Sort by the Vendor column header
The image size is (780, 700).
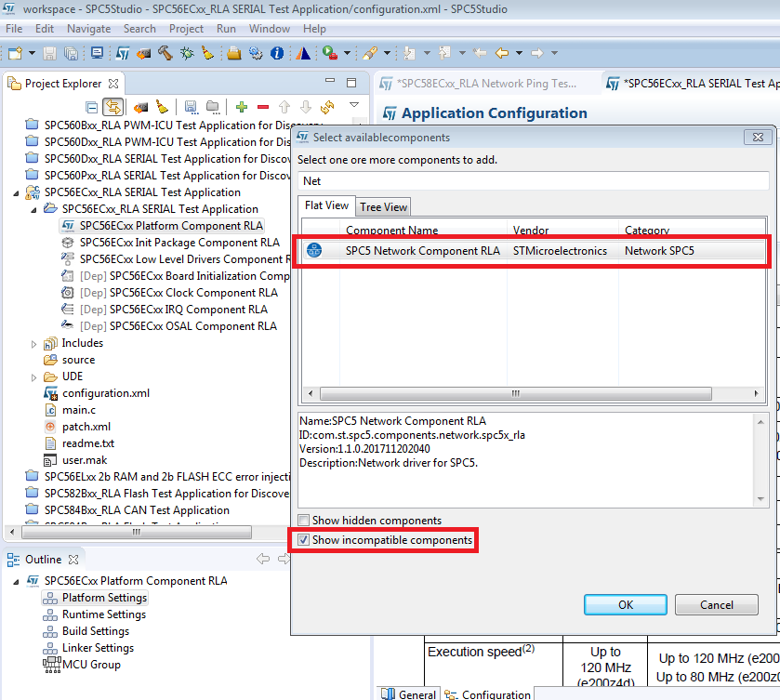click(x=562, y=230)
